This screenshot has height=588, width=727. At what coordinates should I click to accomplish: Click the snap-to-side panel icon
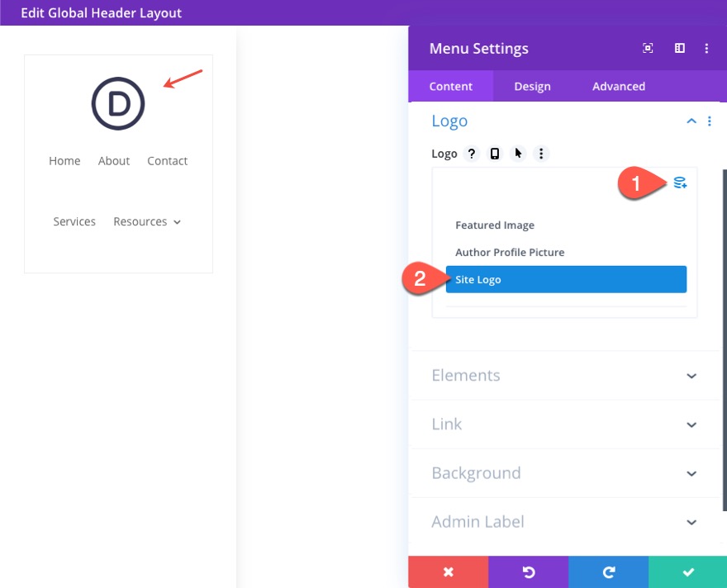(679, 48)
